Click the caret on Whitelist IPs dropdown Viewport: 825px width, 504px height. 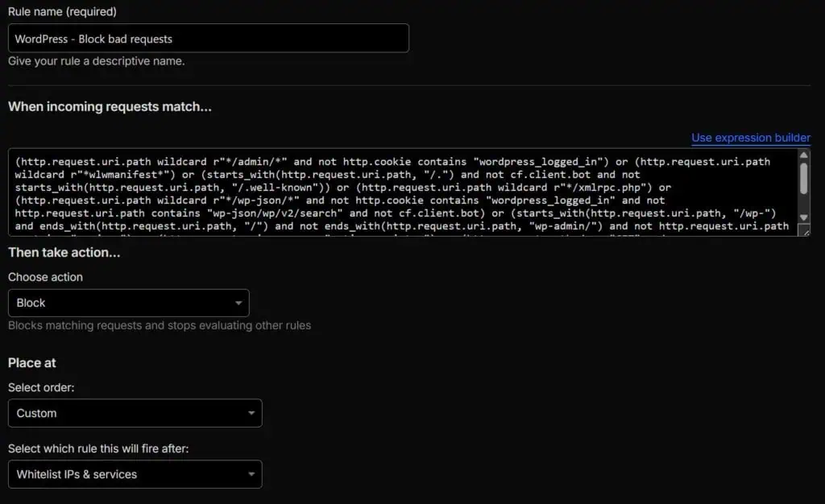251,475
